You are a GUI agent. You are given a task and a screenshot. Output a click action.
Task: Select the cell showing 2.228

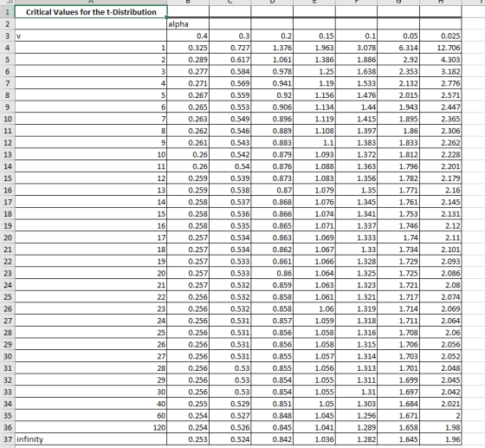[441, 154]
